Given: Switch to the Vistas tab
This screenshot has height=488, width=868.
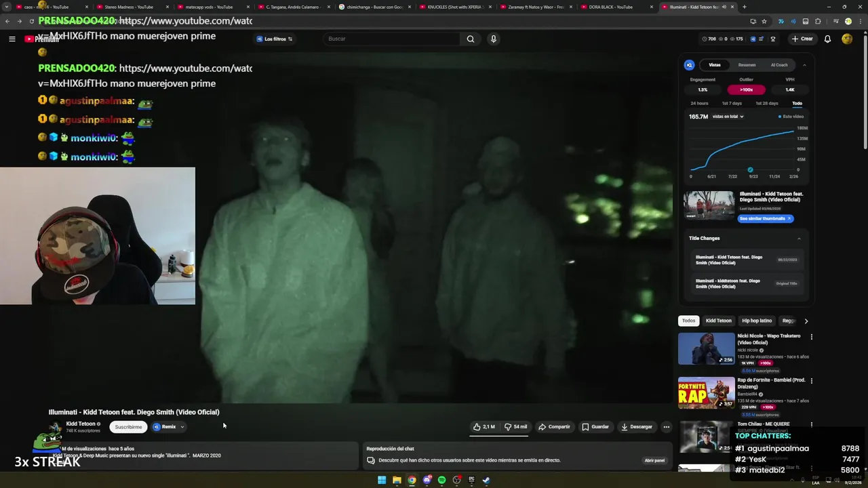Looking at the screenshot, I should click(x=715, y=65).
